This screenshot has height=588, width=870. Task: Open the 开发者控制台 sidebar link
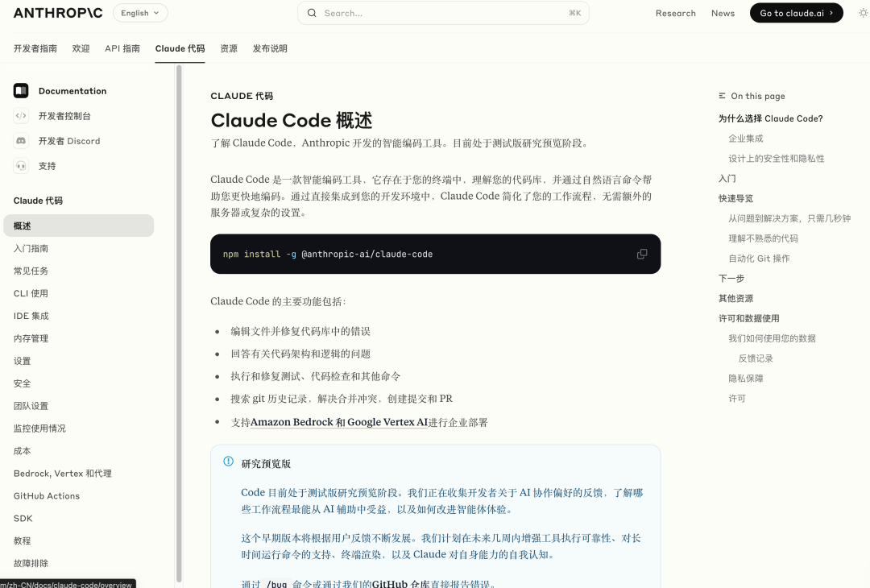(x=64, y=116)
